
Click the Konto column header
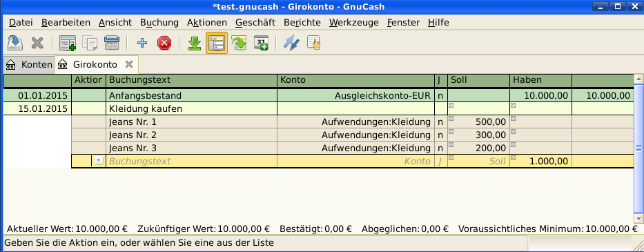pyautogui.click(x=355, y=81)
